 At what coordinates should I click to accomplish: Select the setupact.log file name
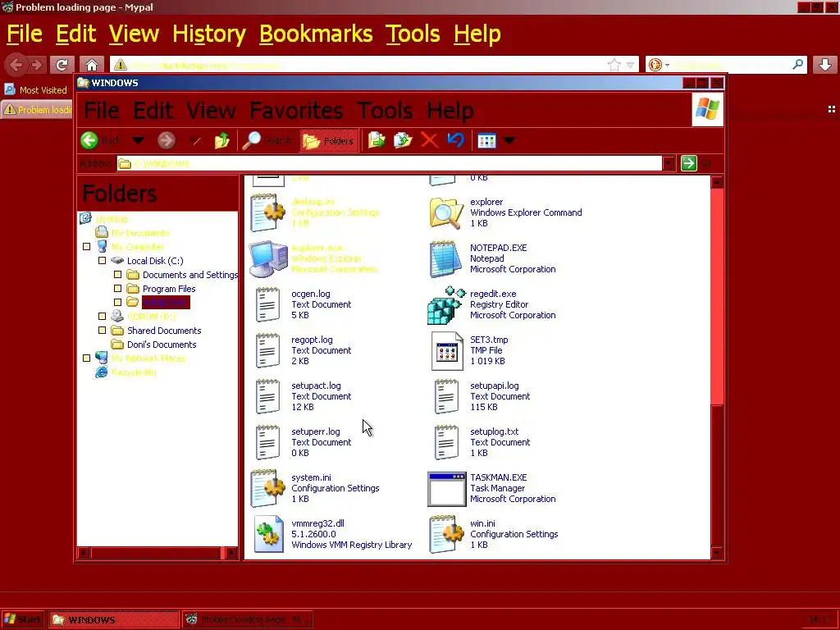tap(316, 386)
